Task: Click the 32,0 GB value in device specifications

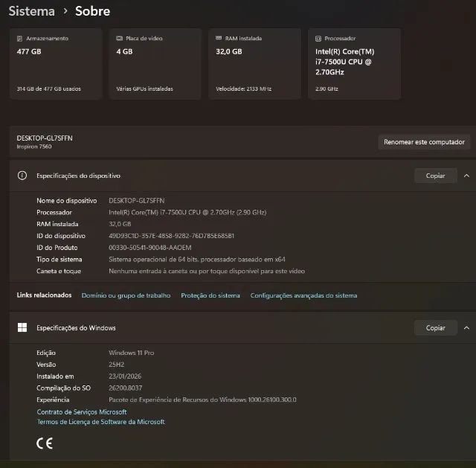Action: [120, 224]
